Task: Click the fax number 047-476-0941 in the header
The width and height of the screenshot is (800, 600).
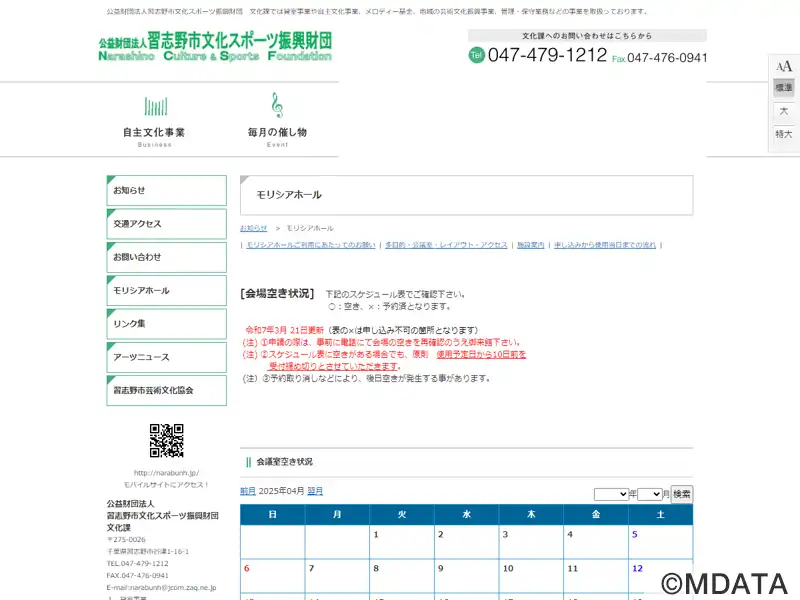Action: click(667, 58)
